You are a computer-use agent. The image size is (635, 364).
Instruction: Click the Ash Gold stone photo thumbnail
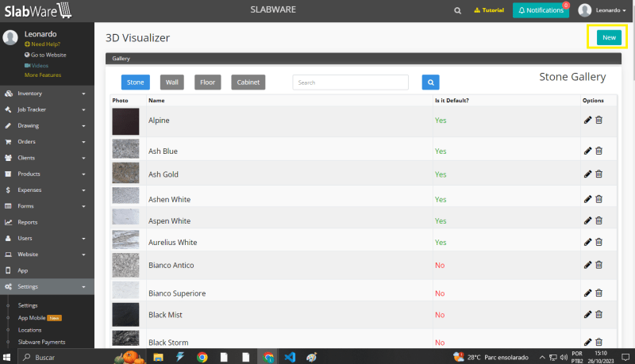pyautogui.click(x=125, y=173)
